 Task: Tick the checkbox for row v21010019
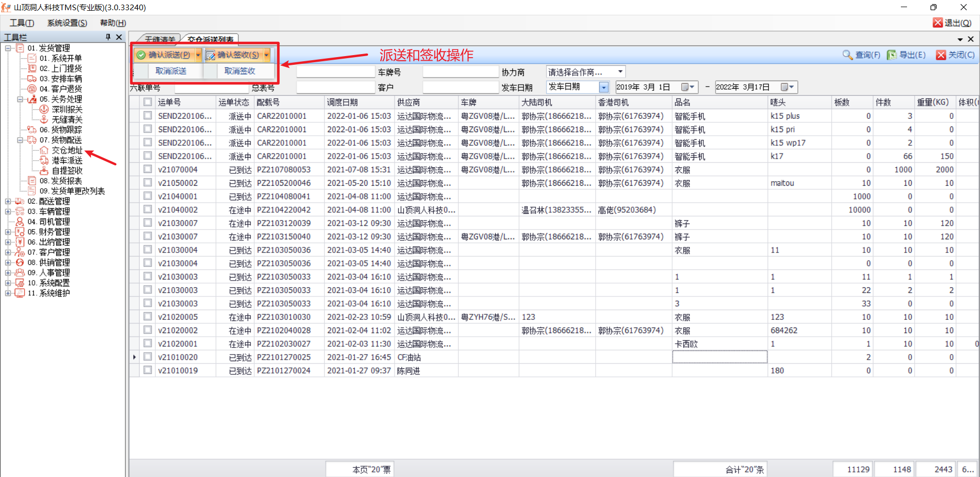(x=148, y=370)
